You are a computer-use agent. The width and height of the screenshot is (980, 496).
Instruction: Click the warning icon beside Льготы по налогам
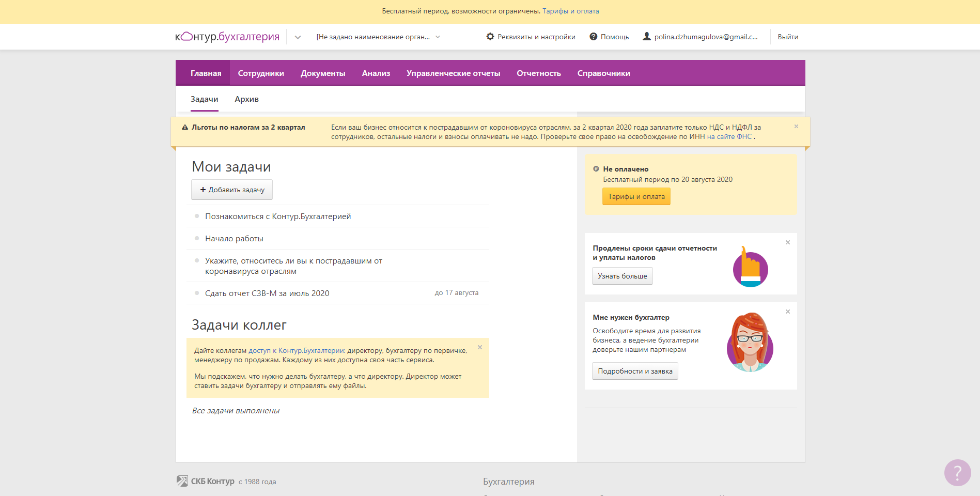tap(185, 128)
